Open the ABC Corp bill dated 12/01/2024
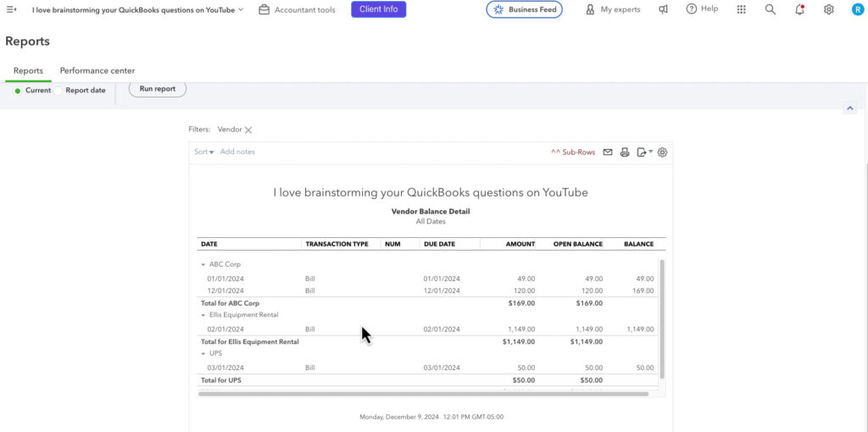Screen dimensions: 868x432 point(427,291)
